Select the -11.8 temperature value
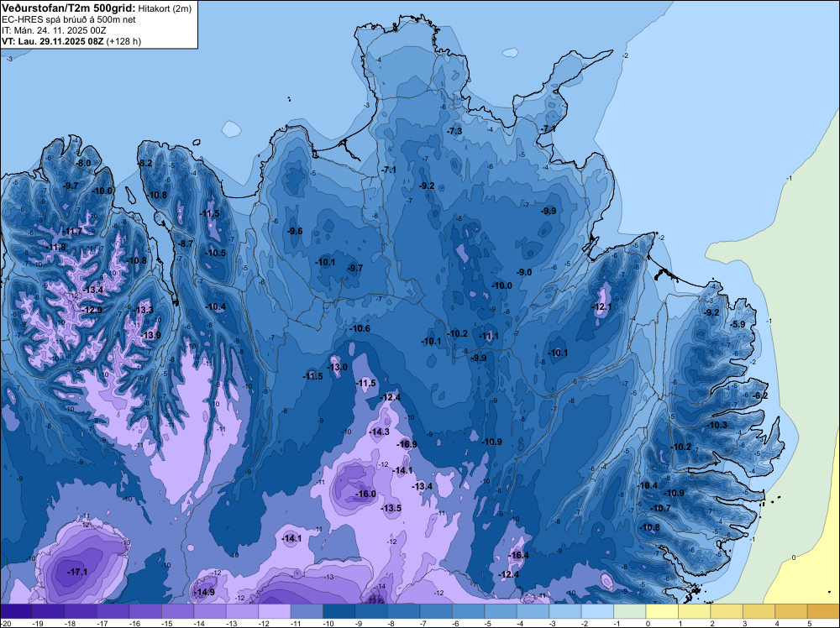Image resolution: width=840 pixels, height=628 pixels. [55, 248]
